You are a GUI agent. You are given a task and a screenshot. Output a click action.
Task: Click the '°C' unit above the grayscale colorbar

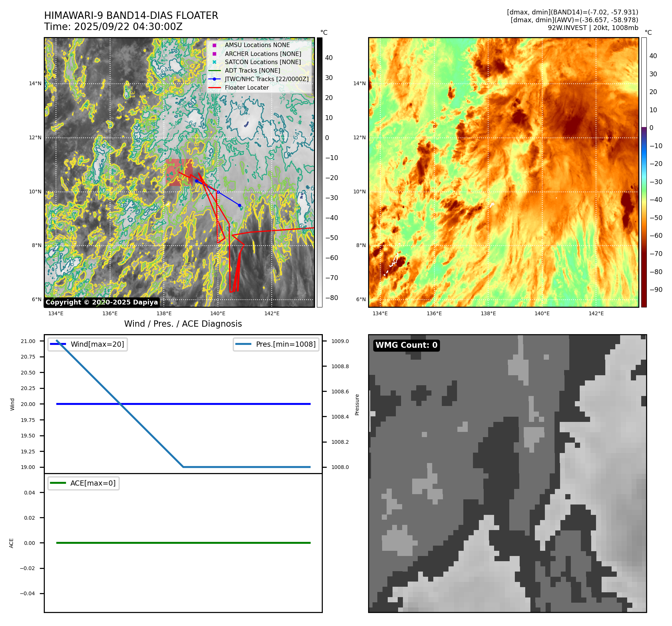click(x=324, y=33)
